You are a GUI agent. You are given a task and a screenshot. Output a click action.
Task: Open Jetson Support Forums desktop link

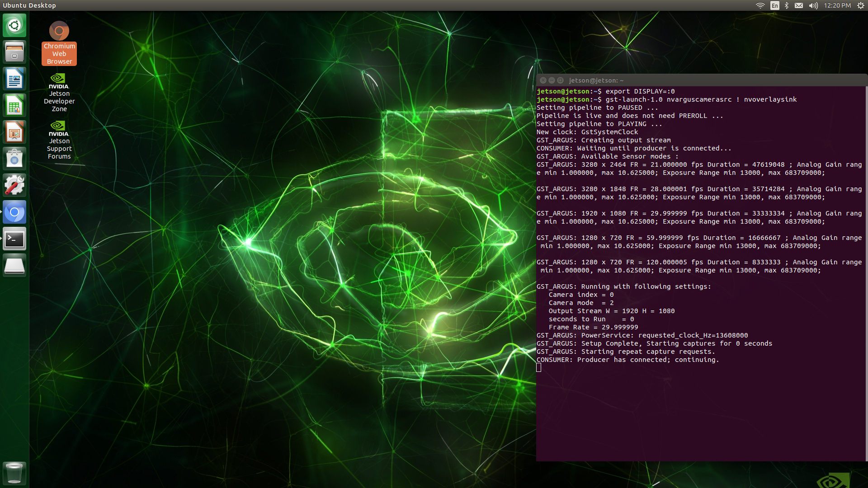coord(59,129)
